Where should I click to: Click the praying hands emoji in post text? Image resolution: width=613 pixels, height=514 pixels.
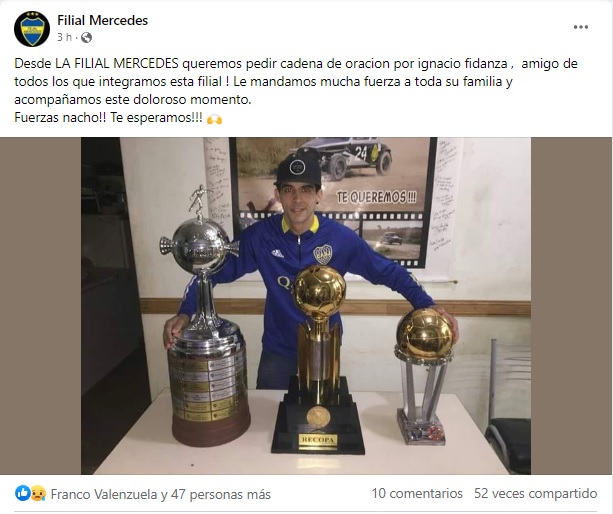(x=214, y=119)
